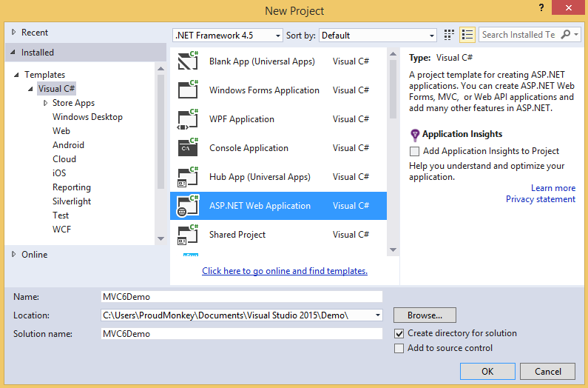This screenshot has width=588, height=388.
Task: Select the Cloud template category
Action: tap(64, 159)
